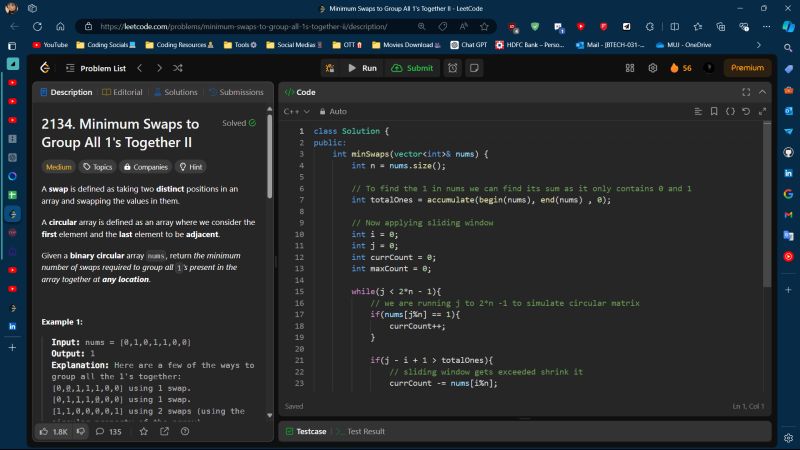Refresh the browser page

click(37, 27)
